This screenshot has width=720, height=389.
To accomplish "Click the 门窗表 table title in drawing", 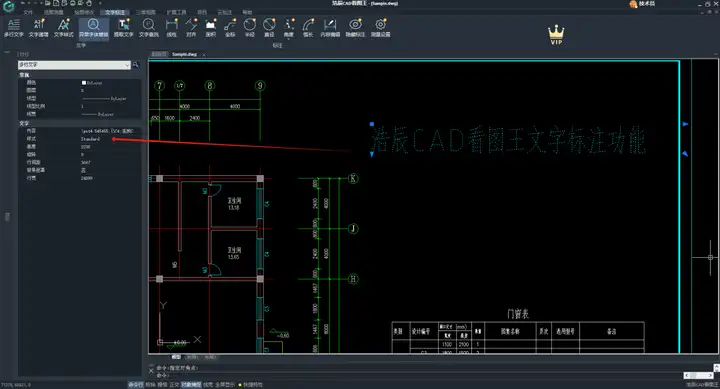I will 518,314.
